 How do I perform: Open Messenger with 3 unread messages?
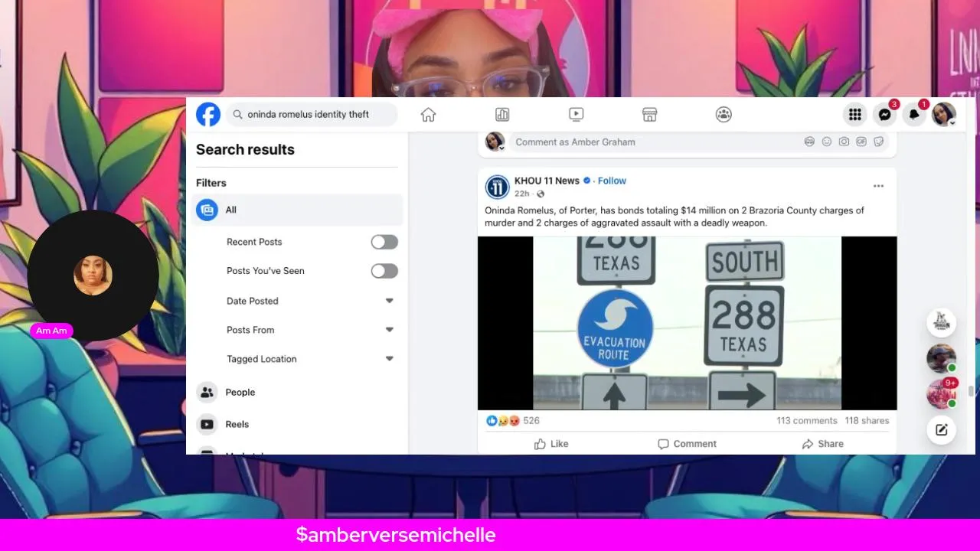tap(885, 115)
